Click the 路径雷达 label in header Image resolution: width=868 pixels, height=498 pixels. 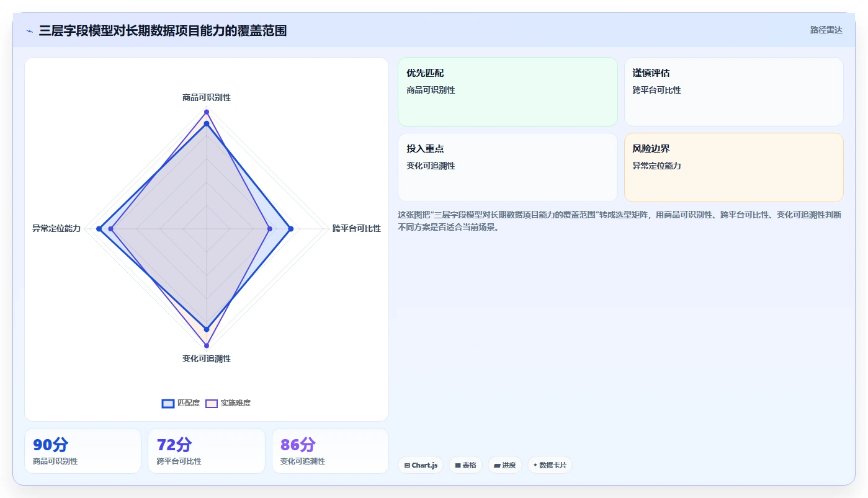click(826, 30)
